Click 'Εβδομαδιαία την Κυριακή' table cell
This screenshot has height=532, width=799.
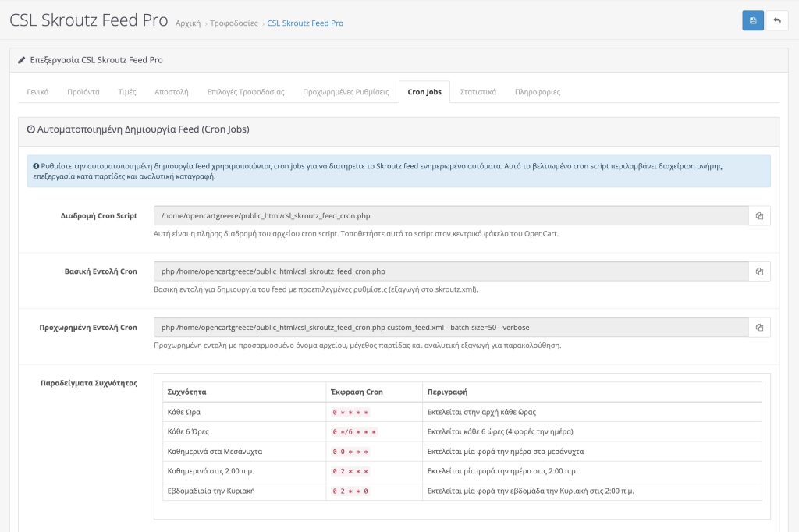pyautogui.click(x=244, y=491)
